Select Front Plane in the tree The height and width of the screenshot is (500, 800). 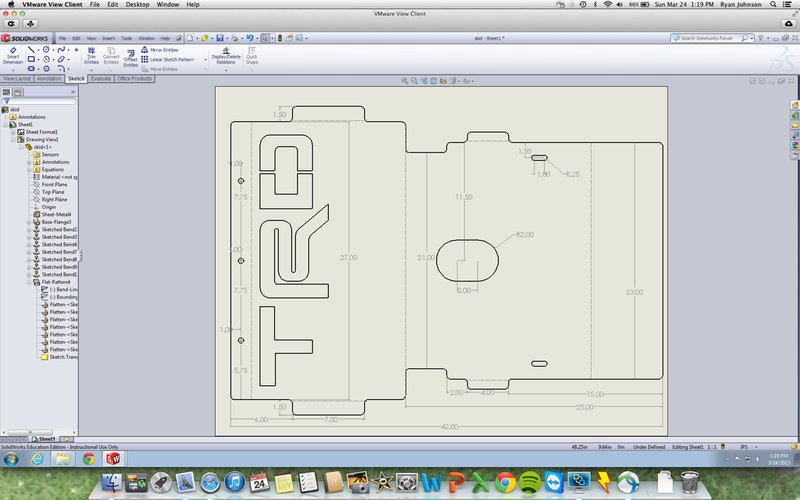(x=50, y=185)
